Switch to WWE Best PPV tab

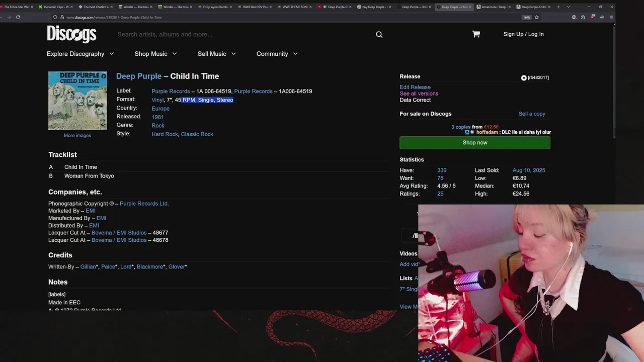click(x=254, y=7)
